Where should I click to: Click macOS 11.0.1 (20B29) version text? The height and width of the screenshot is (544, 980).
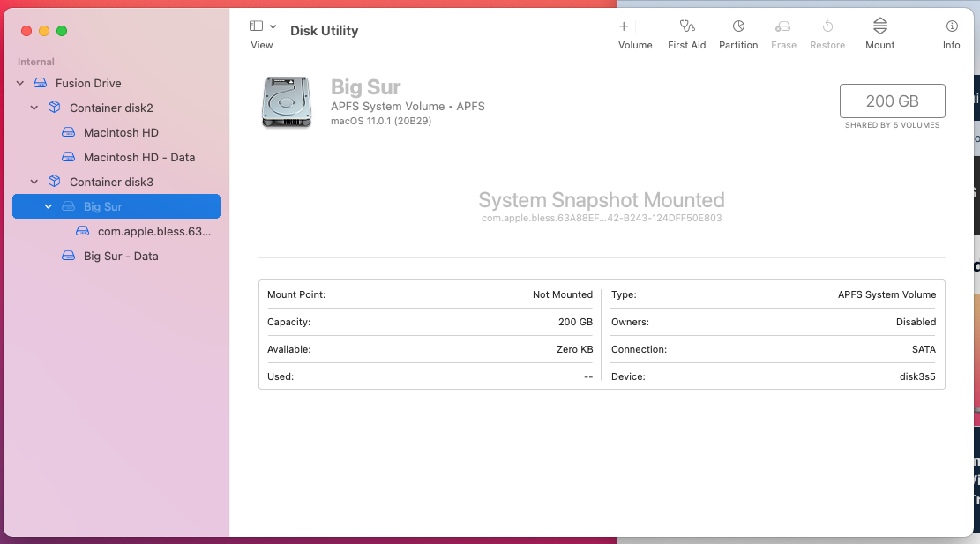[381, 121]
